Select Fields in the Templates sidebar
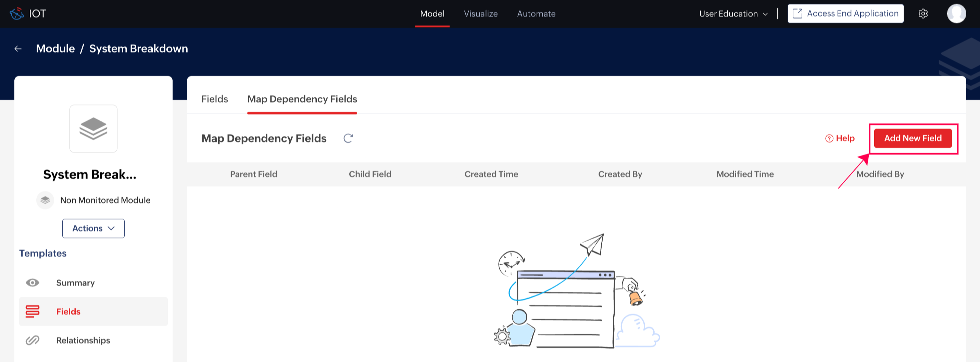 93,311
